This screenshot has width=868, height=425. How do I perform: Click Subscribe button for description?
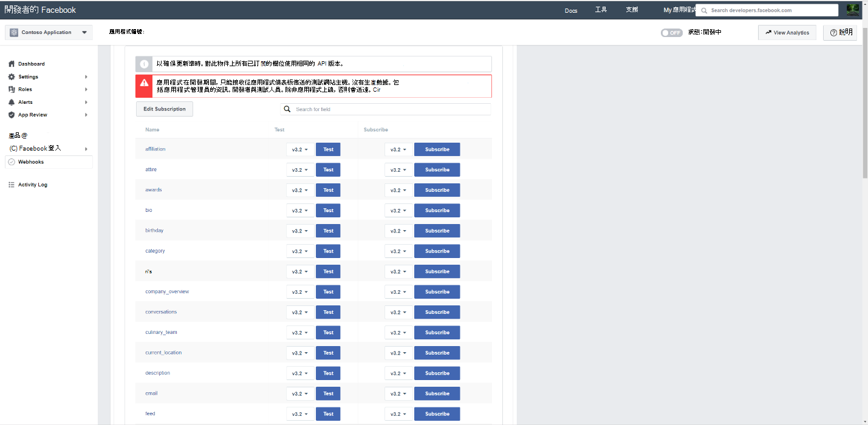point(437,373)
